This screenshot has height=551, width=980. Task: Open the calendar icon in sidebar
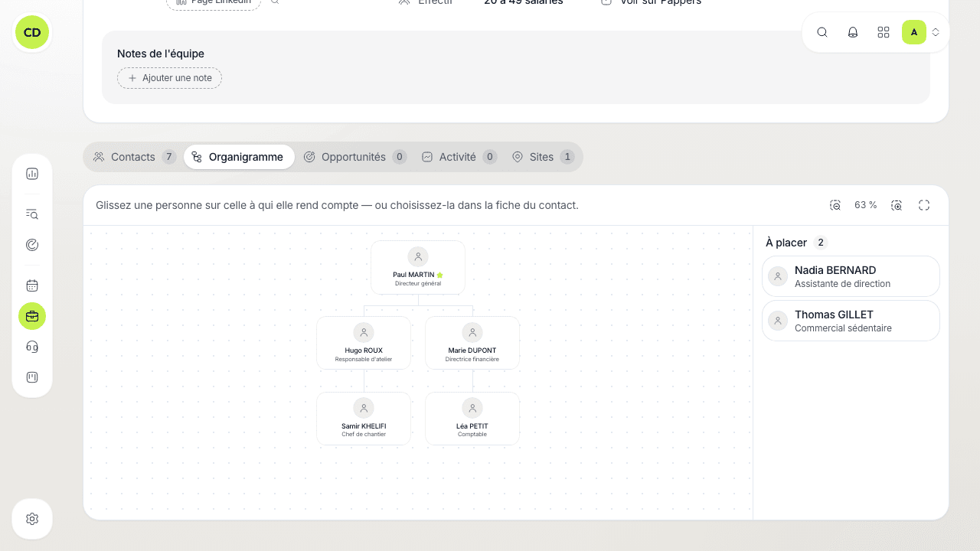click(32, 285)
